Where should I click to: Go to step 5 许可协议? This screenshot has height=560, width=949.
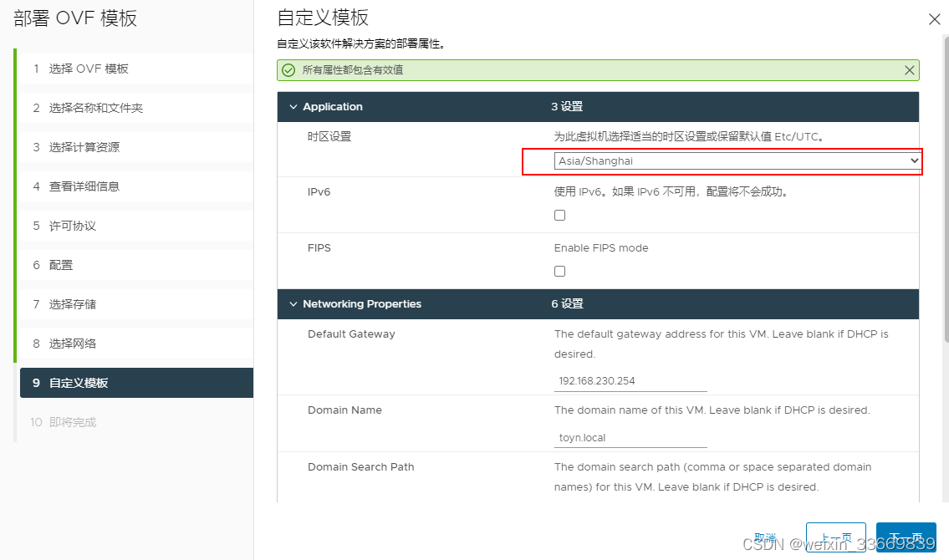(x=136, y=226)
